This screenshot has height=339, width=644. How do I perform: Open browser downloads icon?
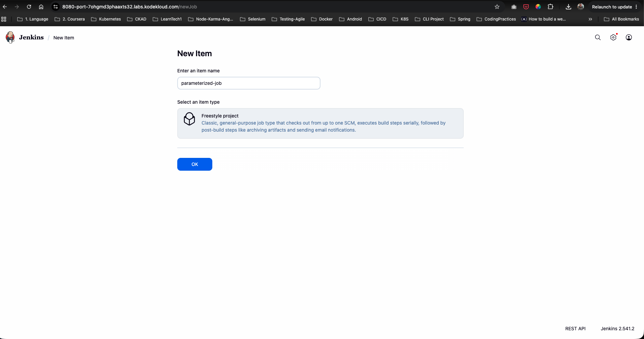(x=569, y=7)
